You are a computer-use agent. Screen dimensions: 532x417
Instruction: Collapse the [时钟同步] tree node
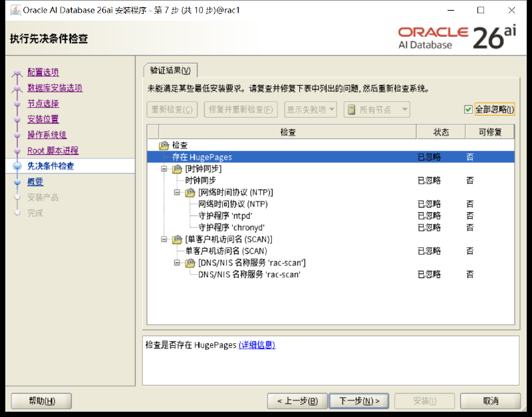(164, 169)
